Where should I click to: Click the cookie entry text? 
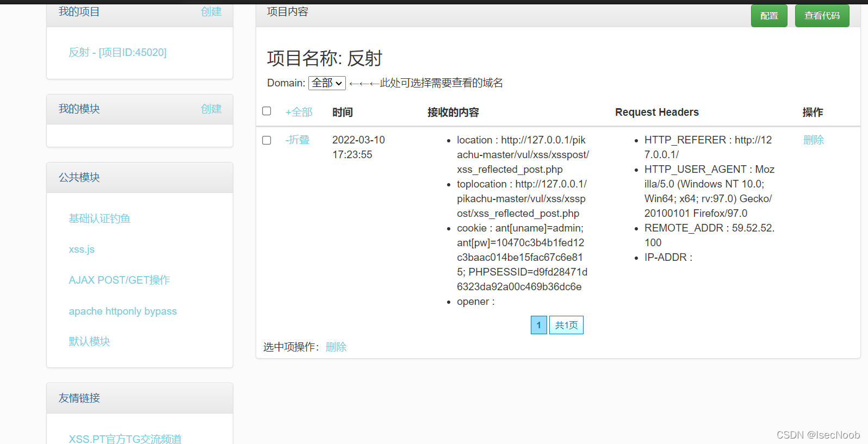[x=522, y=257]
